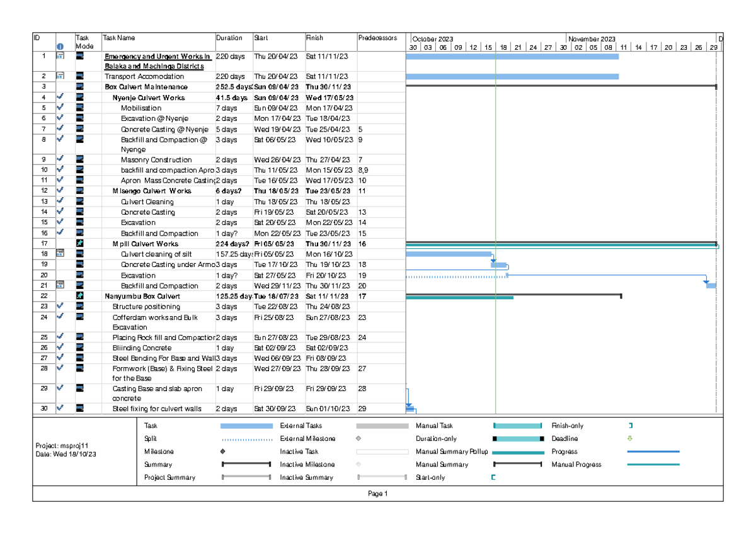Viewport: 756px width, 534px height.
Task: Click the blue Task bar swatch in the legend
Action: point(246,426)
